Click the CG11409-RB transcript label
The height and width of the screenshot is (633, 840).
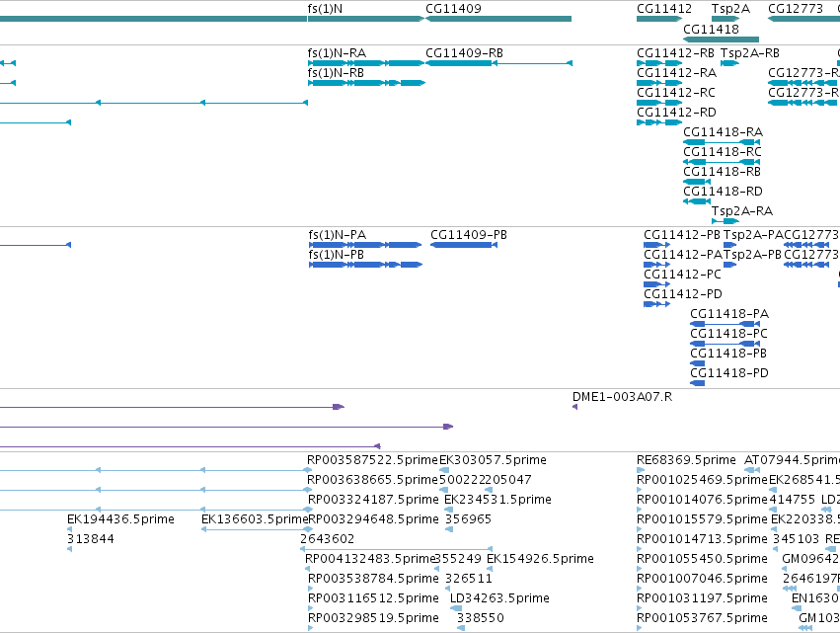[x=464, y=53]
